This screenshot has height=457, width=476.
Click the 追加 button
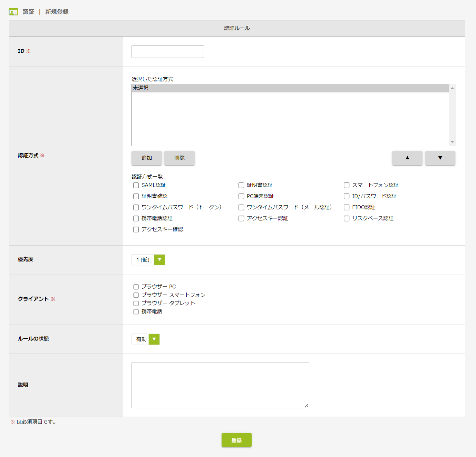[x=147, y=158]
